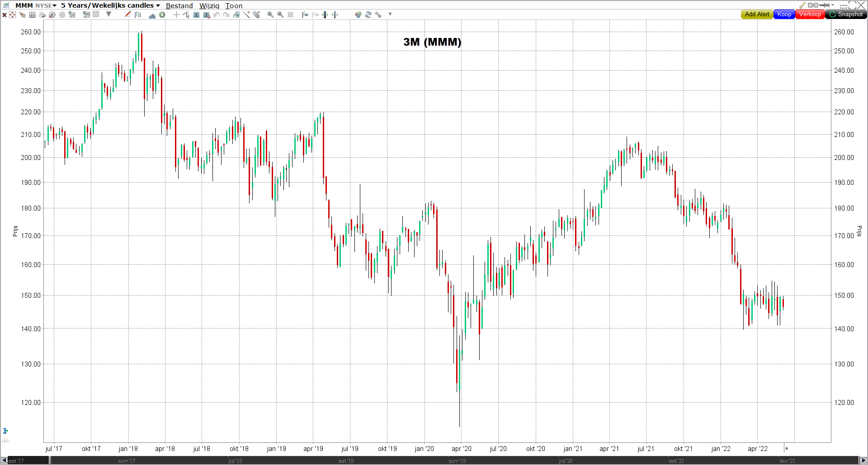Click the 3M (MMM) chart title
Image resolution: width=868 pixels, height=465 pixels.
pos(432,42)
